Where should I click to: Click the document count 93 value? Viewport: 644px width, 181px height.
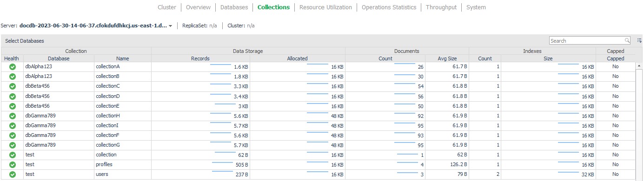tap(420, 136)
